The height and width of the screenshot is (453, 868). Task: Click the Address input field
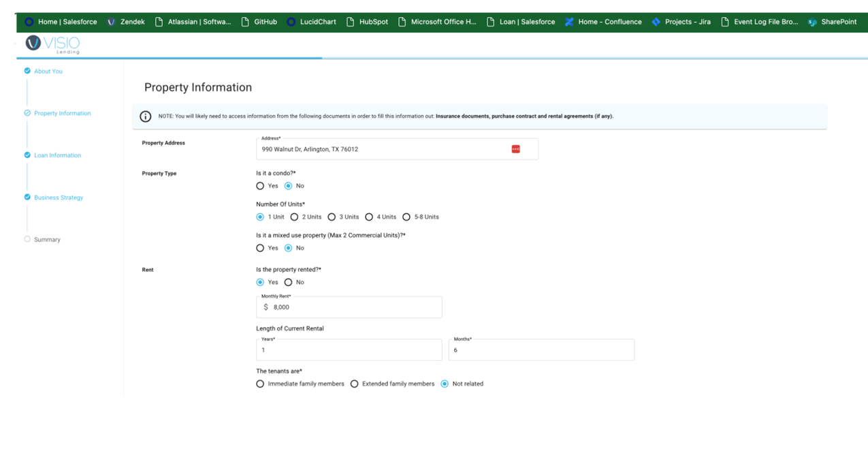[397, 149]
